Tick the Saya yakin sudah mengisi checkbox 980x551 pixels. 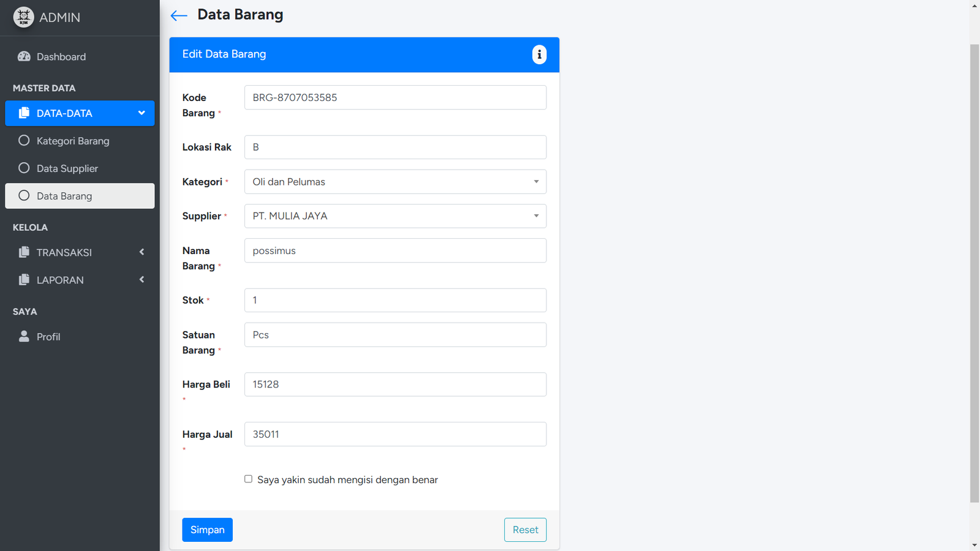tap(248, 479)
